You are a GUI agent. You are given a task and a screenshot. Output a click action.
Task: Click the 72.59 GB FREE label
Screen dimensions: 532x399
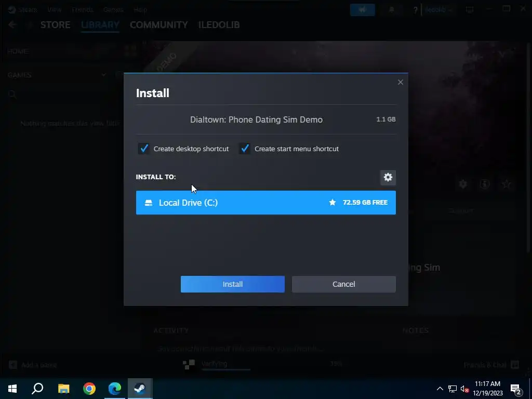[365, 203]
